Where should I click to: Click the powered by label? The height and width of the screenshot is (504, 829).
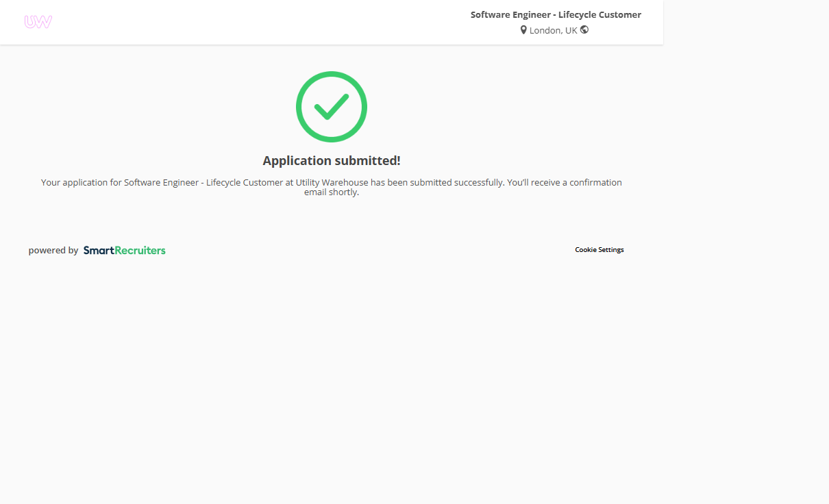(53, 251)
